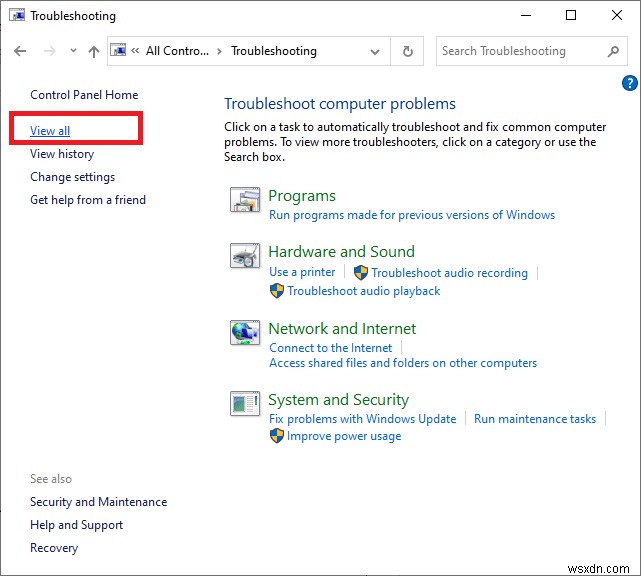
Task: Maximize the Troubleshooting window
Action: pyautogui.click(x=571, y=16)
